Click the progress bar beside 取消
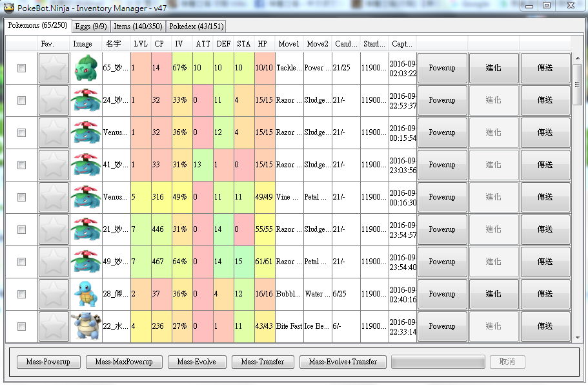 (x=438, y=362)
